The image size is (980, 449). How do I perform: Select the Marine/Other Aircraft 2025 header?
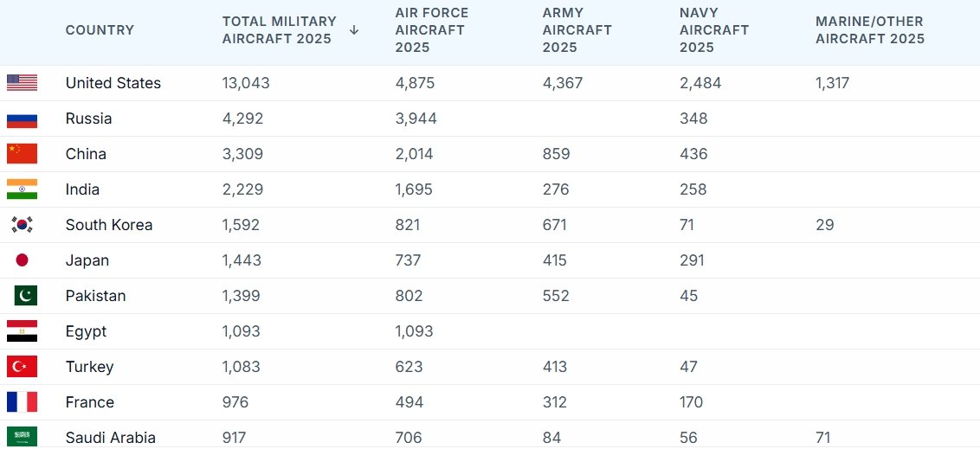[869, 30]
